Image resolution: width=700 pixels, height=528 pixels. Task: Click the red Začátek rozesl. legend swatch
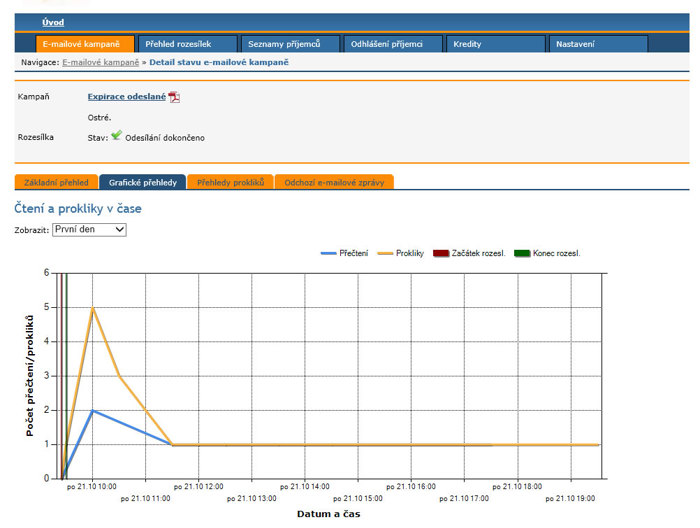[x=441, y=254]
